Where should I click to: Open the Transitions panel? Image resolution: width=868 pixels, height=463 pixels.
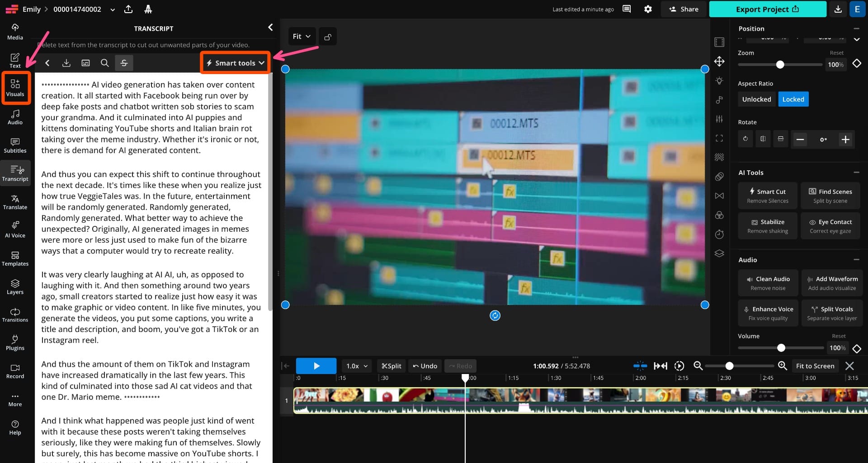pyautogui.click(x=15, y=314)
